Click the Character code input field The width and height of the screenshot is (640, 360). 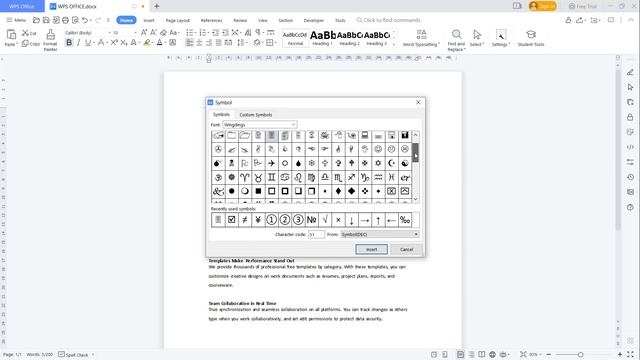[316, 234]
